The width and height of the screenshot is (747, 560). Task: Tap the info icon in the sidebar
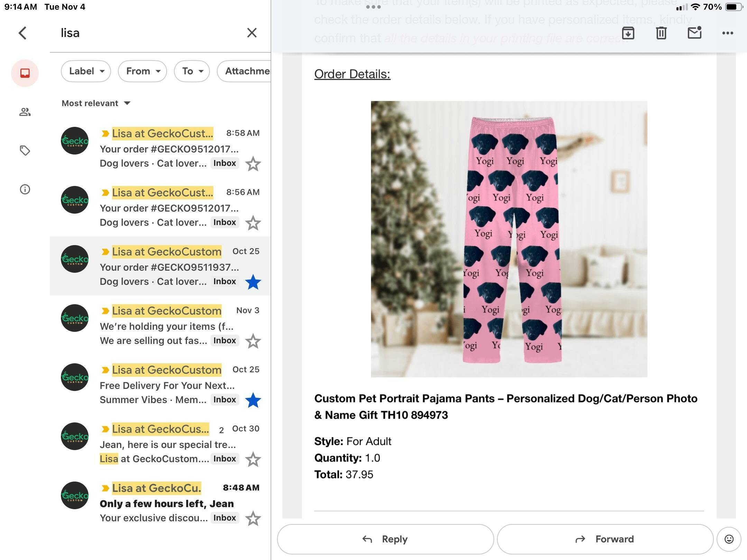coord(25,189)
